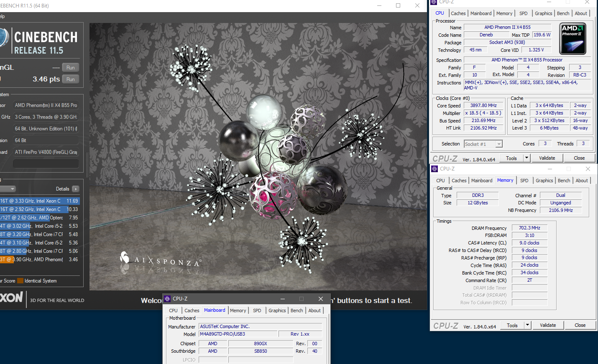Screen dimensions: 598x364
Task: Click Close button in the CPU tab window
Action: point(579,158)
